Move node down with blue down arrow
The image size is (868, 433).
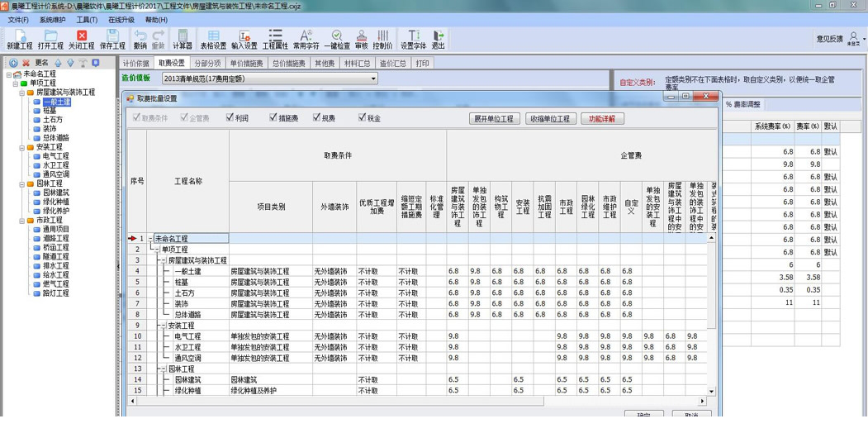pos(70,63)
